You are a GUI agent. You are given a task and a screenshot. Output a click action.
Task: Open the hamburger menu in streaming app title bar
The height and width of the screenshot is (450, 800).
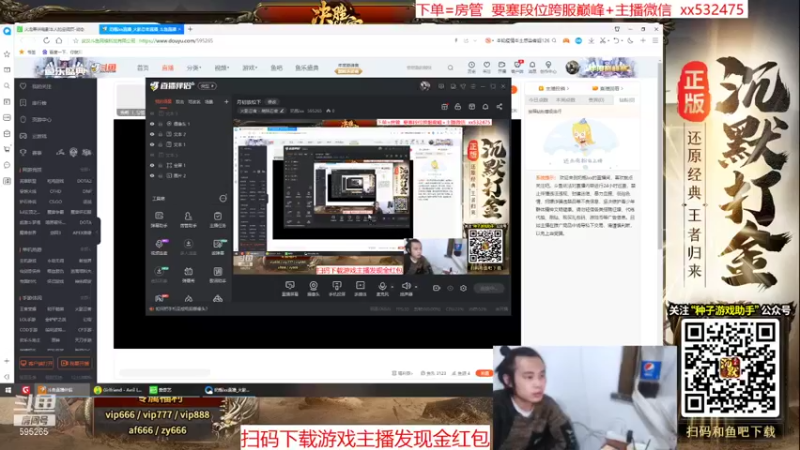pos(473,86)
